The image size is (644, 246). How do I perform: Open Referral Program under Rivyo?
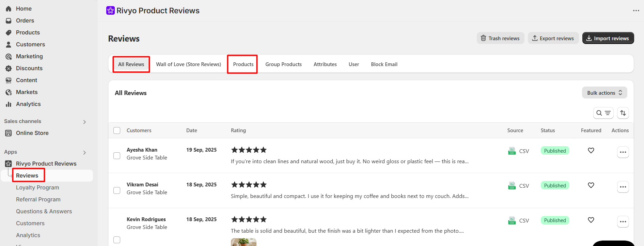point(38,199)
